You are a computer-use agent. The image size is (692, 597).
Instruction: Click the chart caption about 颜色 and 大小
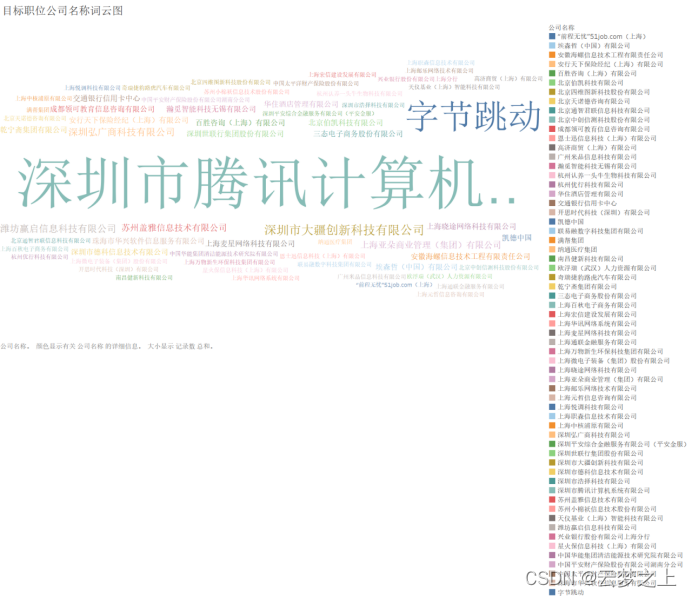pyautogui.click(x=107, y=346)
